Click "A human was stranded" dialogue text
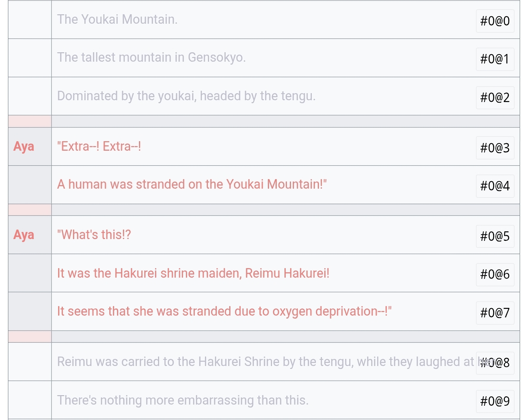Image resolution: width=528 pixels, height=420 pixels. (x=192, y=184)
